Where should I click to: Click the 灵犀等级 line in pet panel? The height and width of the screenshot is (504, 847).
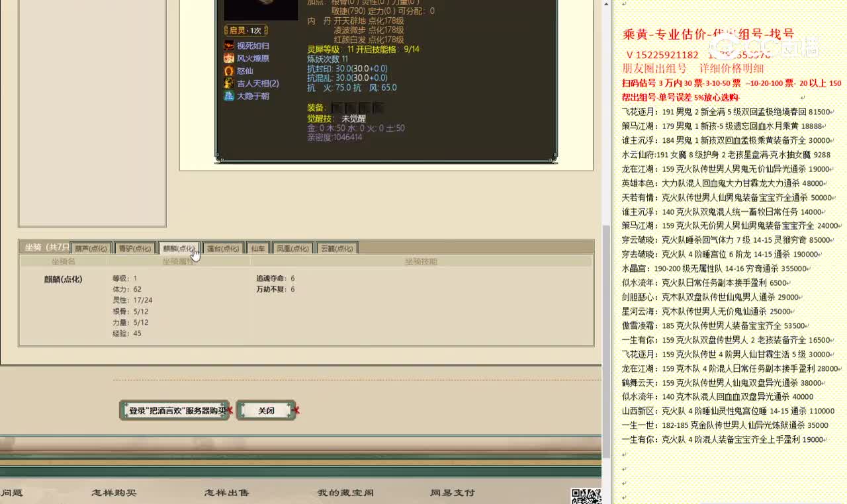[363, 50]
